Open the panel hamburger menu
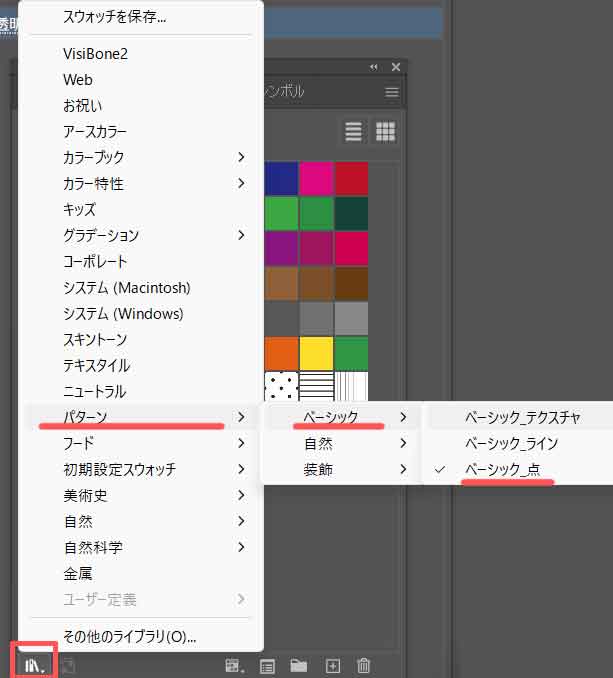This screenshot has height=678, width=613. 392,92
